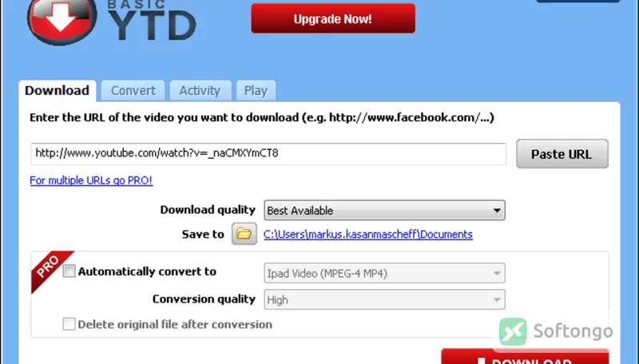This screenshot has width=639, height=364.
Task: Click inside the video URL input field
Action: pos(268,154)
